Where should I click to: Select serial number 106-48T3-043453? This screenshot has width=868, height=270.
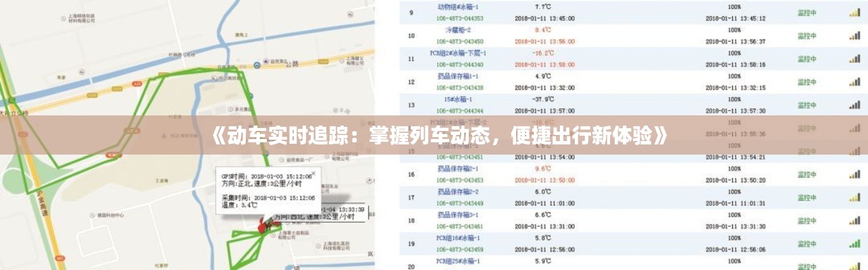coord(459,180)
